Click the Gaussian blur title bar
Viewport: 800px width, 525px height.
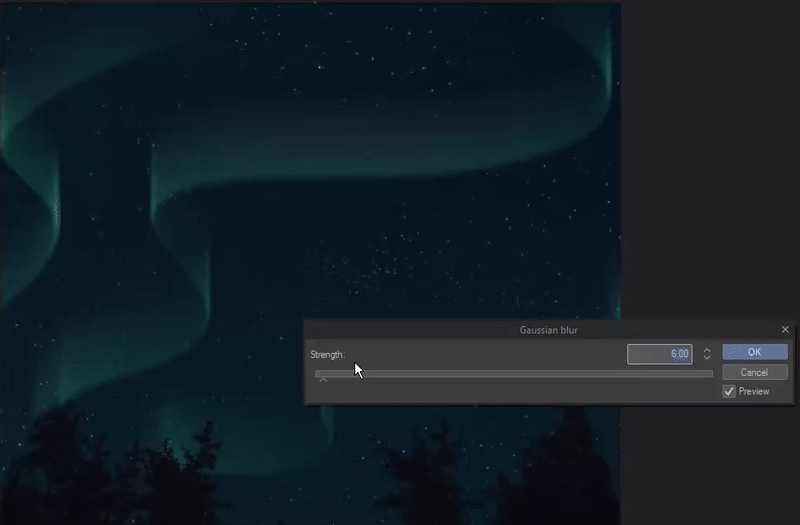point(548,330)
